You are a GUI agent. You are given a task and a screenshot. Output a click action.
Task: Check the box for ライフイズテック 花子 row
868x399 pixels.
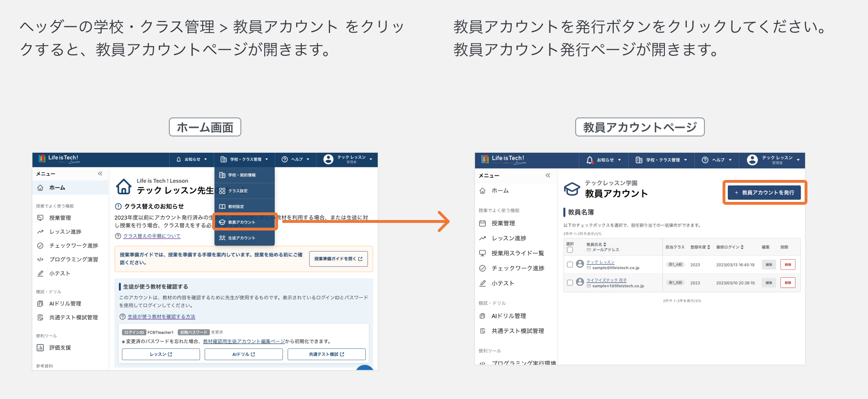pos(569,283)
